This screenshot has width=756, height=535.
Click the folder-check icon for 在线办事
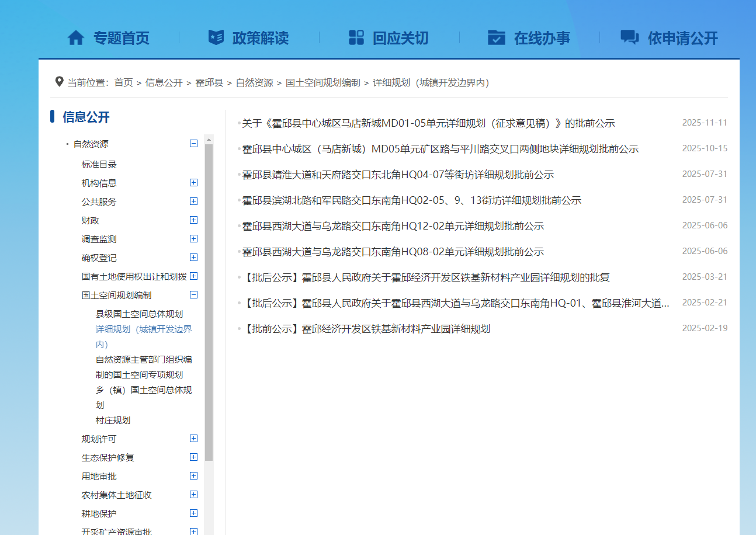pos(496,37)
